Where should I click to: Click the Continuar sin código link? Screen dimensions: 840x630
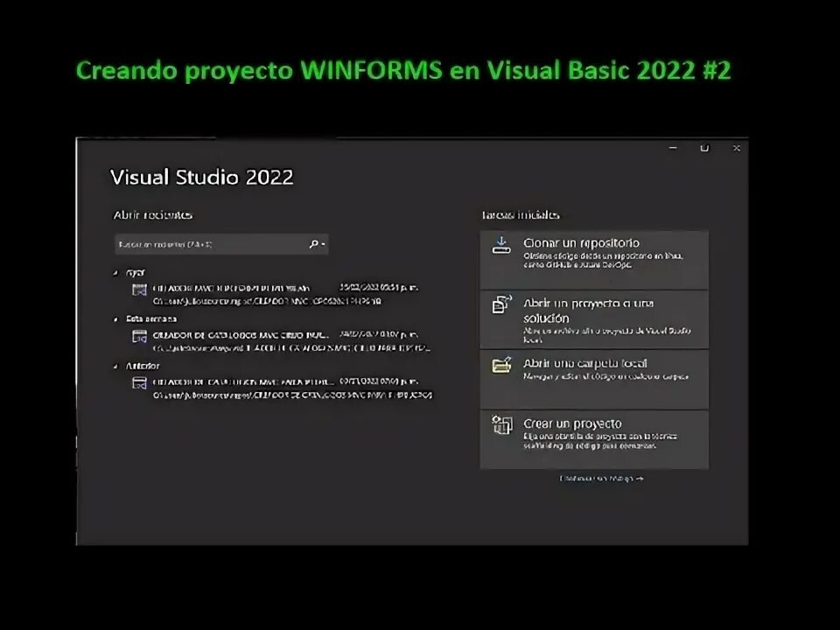(601, 479)
